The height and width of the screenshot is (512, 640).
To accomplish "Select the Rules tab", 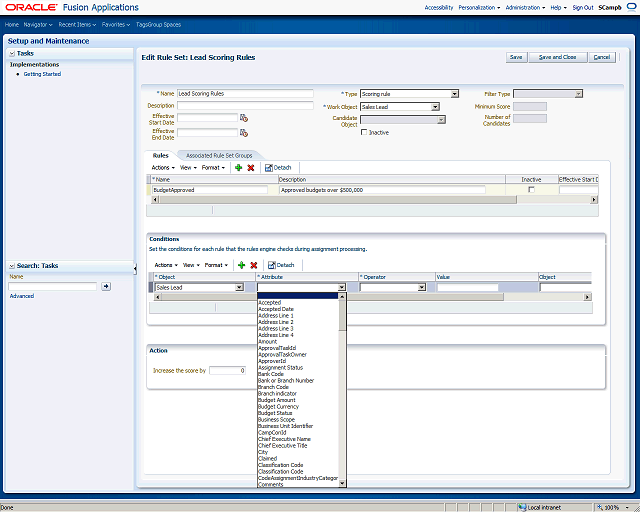I will tap(160, 156).
